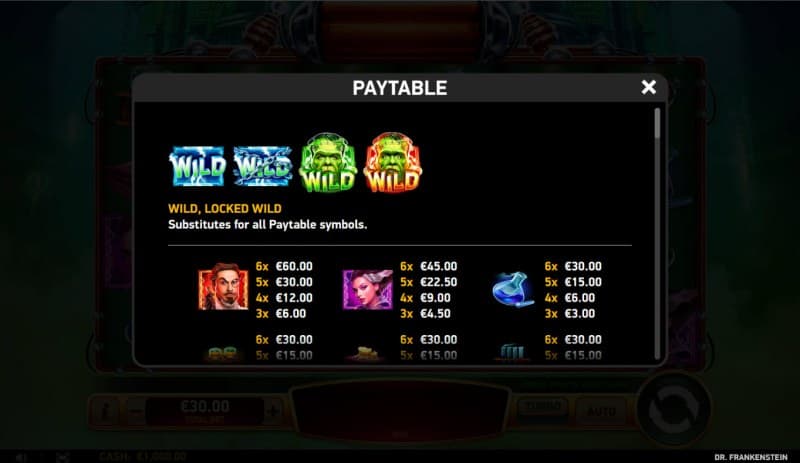Image resolution: width=800 pixels, height=463 pixels.
Task: Click the blue Locked Wild lightning icon
Action: pos(263,166)
